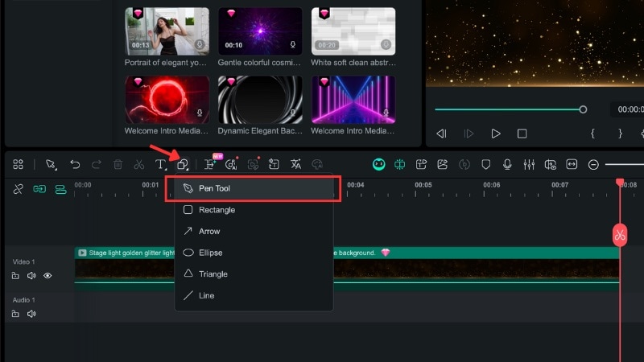Viewport: 644px width, 362px height.
Task: Click the Text (T) tool icon
Action: (x=160, y=165)
